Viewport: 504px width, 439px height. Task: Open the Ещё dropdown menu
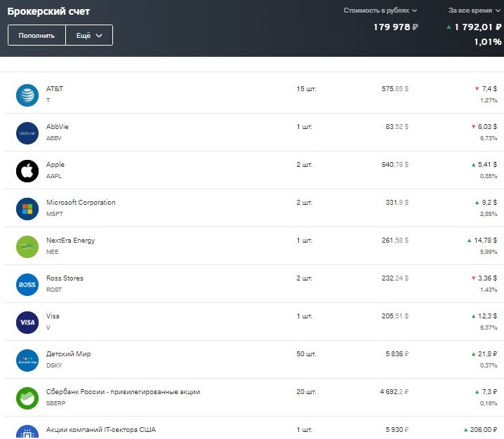(x=89, y=35)
